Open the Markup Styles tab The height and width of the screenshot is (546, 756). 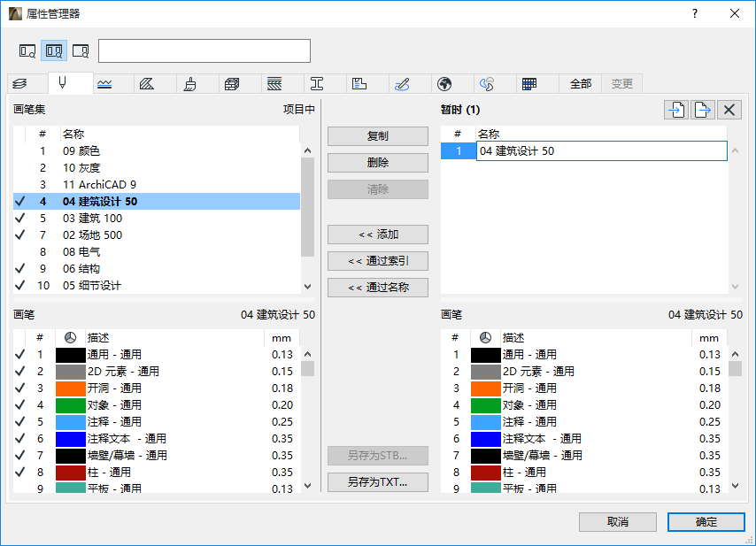point(402,84)
